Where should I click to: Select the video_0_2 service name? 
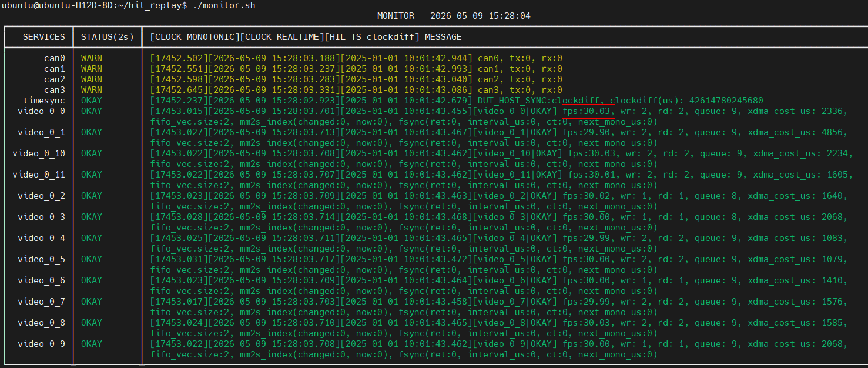[41, 196]
